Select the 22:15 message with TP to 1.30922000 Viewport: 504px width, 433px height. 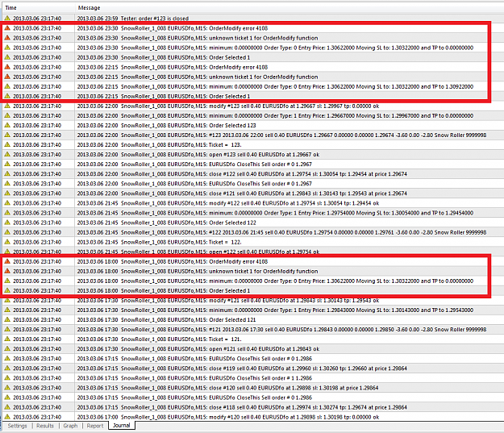[275, 86]
